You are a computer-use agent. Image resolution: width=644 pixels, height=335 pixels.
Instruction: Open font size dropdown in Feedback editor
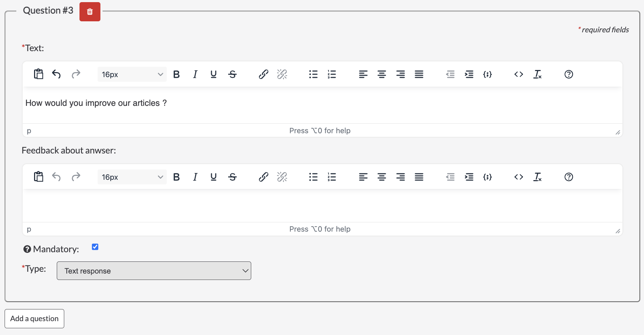(132, 177)
